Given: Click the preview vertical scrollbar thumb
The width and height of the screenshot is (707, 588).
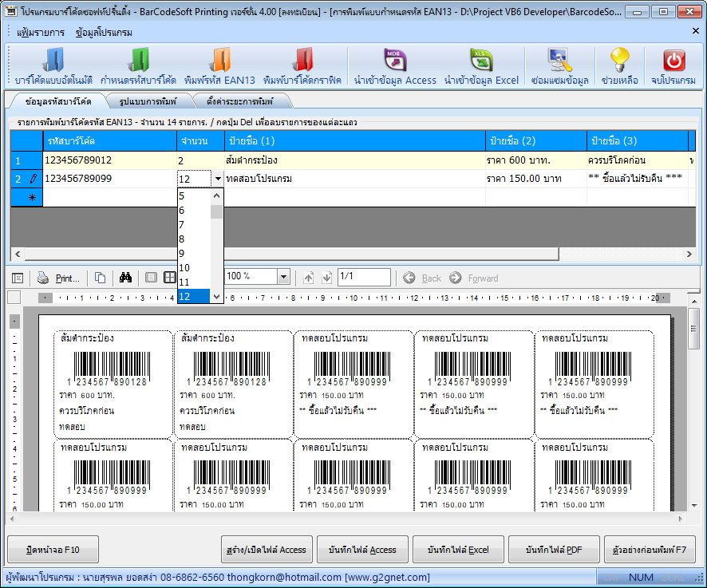Looking at the screenshot, I should tap(693, 328).
